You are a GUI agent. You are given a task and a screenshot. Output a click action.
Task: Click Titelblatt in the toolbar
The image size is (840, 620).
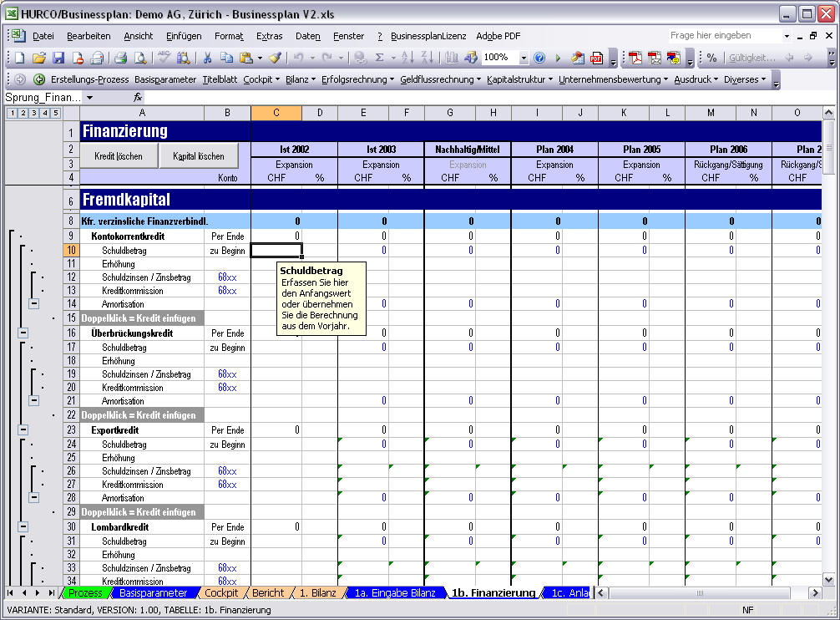220,79
